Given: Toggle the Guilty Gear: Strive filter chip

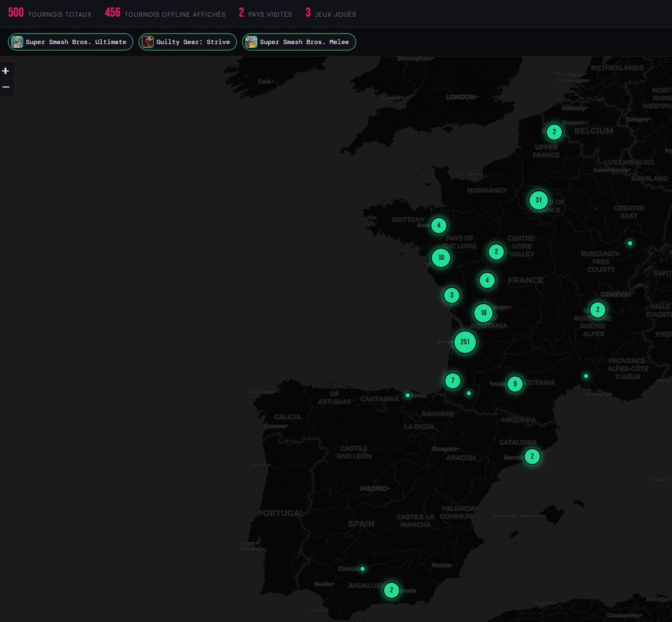Looking at the screenshot, I should pyautogui.click(x=188, y=42).
